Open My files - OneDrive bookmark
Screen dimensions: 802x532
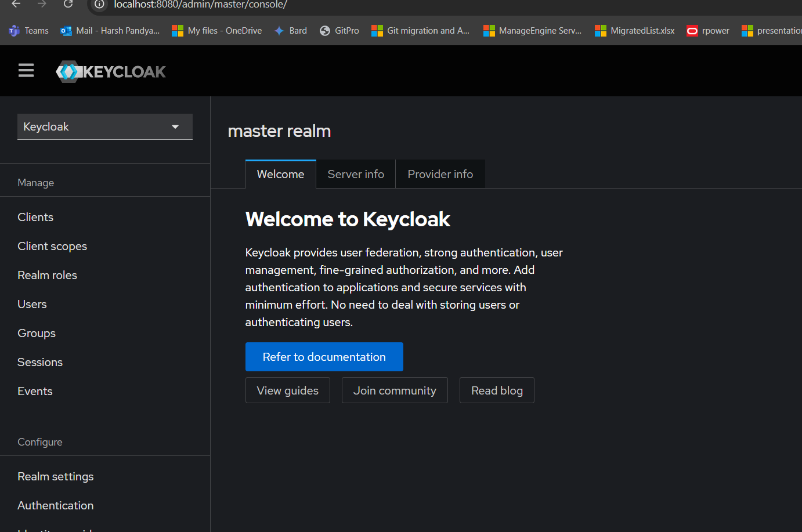click(x=217, y=31)
